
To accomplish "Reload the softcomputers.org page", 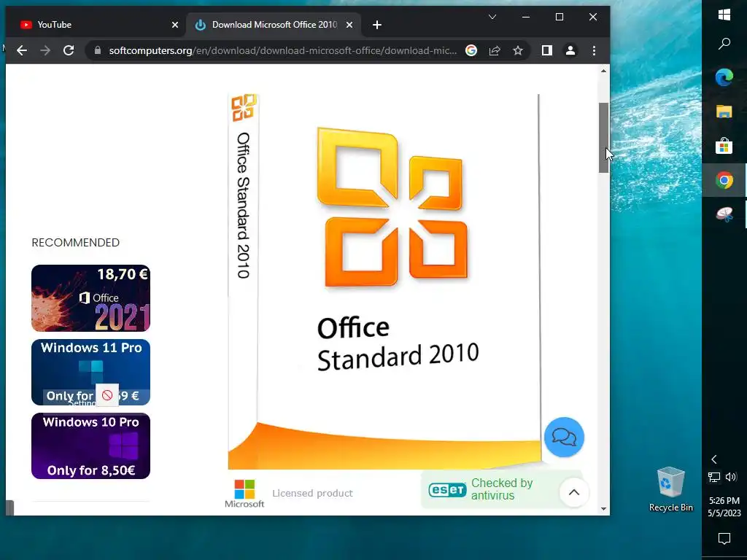I will (x=69, y=50).
